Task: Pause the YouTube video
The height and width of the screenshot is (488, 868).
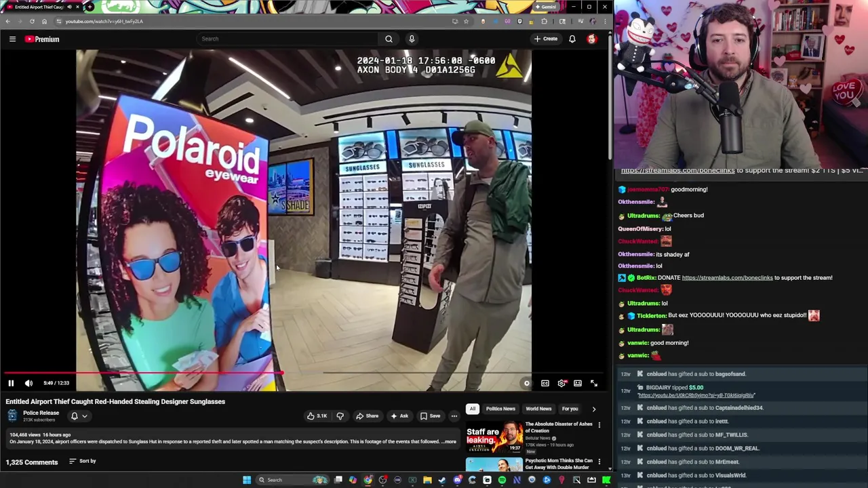Action: point(11,383)
